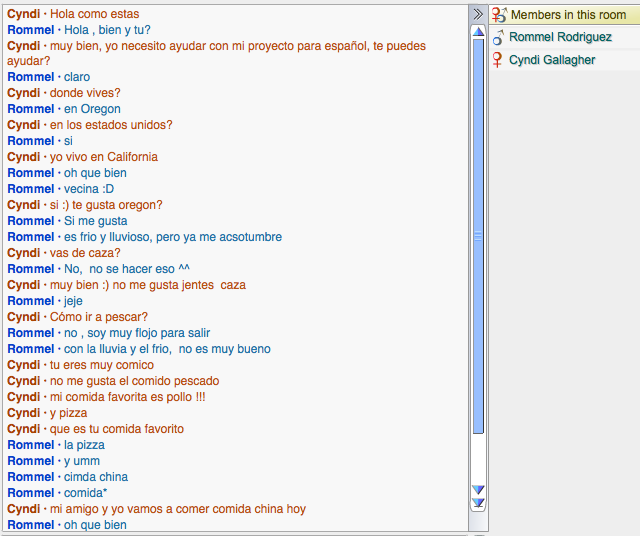The height and width of the screenshot is (536, 640).
Task: Click the "Members in this room" header
Action: point(568,15)
